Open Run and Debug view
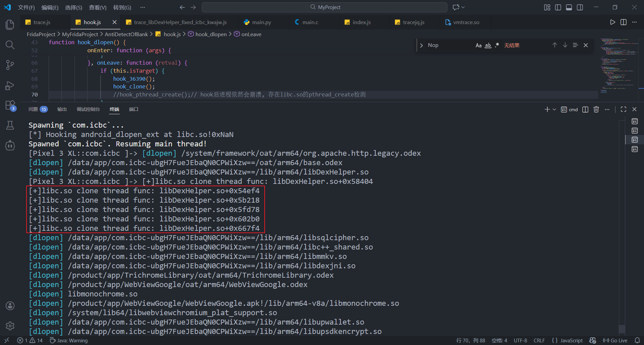644x345 pixels. [10, 85]
